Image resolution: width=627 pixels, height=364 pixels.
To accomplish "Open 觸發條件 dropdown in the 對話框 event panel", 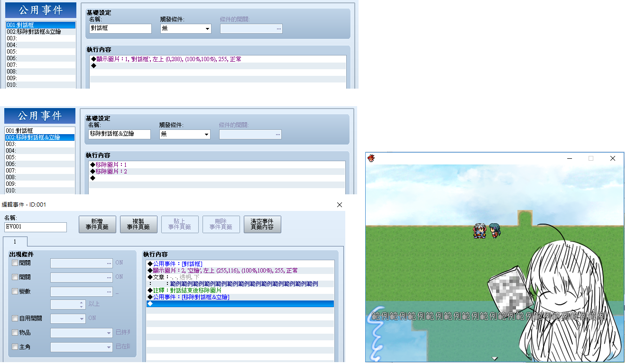I will click(x=186, y=28).
